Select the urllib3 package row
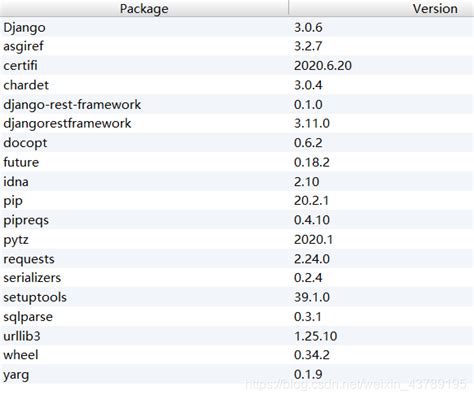Viewport: 474px width, 399px height. pyautogui.click(x=237, y=336)
